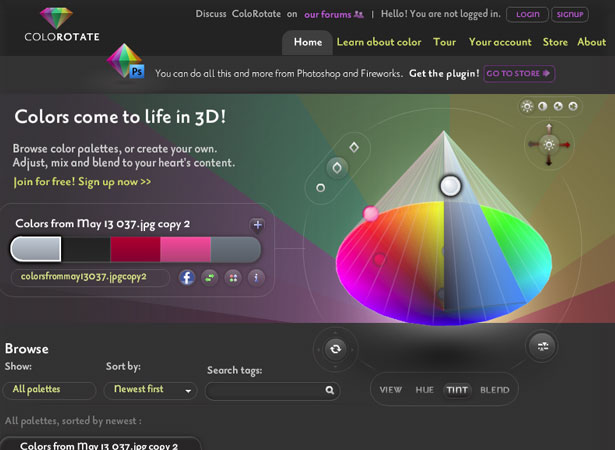Open the Learn about color tab

379,42
